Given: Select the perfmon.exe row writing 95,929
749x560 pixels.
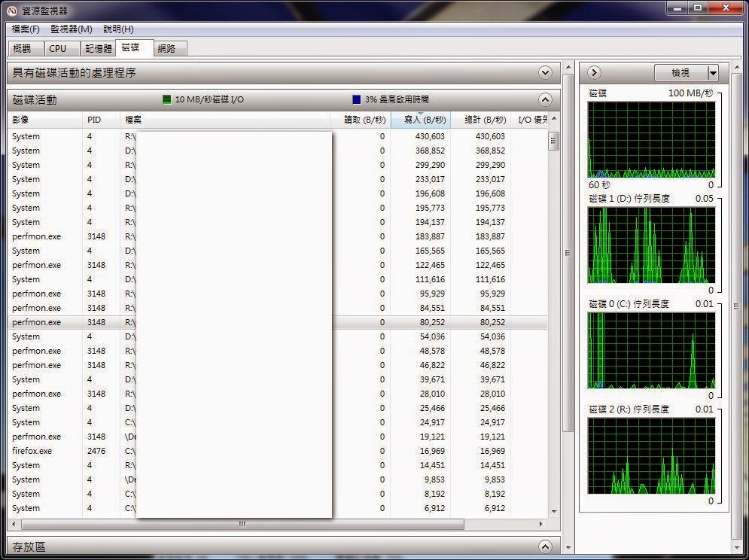Looking at the screenshot, I should point(278,294).
